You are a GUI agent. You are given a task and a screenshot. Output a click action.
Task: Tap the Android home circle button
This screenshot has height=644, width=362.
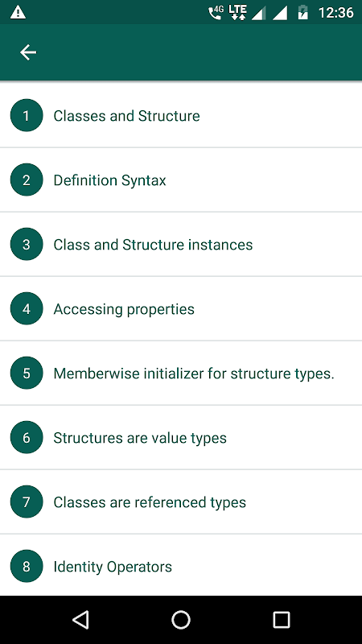(181, 619)
